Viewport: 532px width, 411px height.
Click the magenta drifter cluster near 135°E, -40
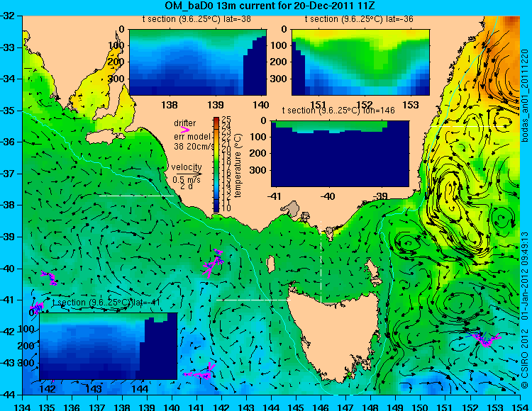[49, 278]
